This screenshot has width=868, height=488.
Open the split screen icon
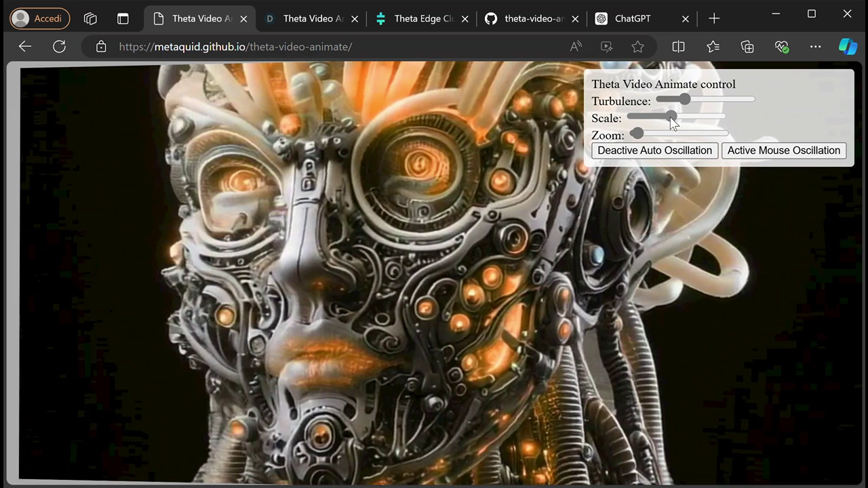678,47
